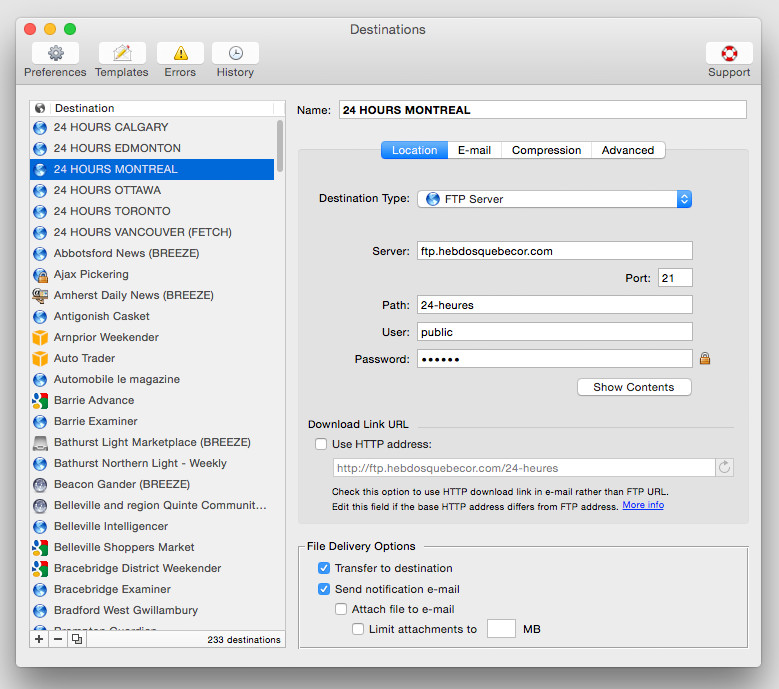Image resolution: width=779 pixels, height=689 pixels.
Task: Click the globe icon in the Destination column header
Action: 40,108
